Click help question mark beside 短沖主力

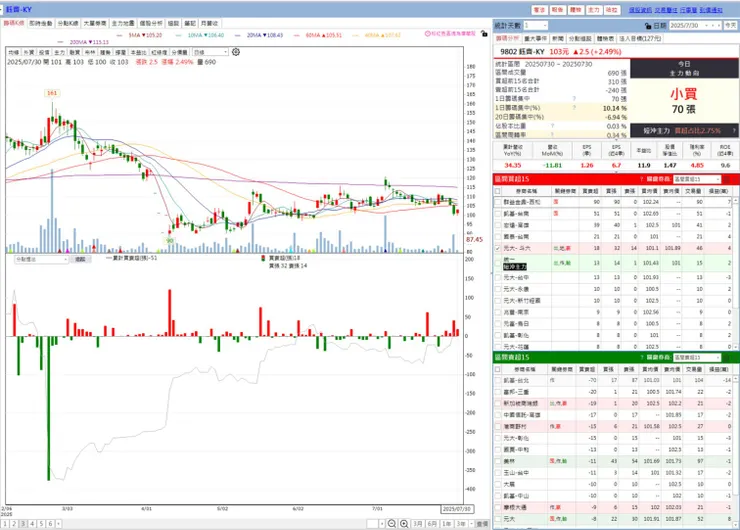pos(734,131)
